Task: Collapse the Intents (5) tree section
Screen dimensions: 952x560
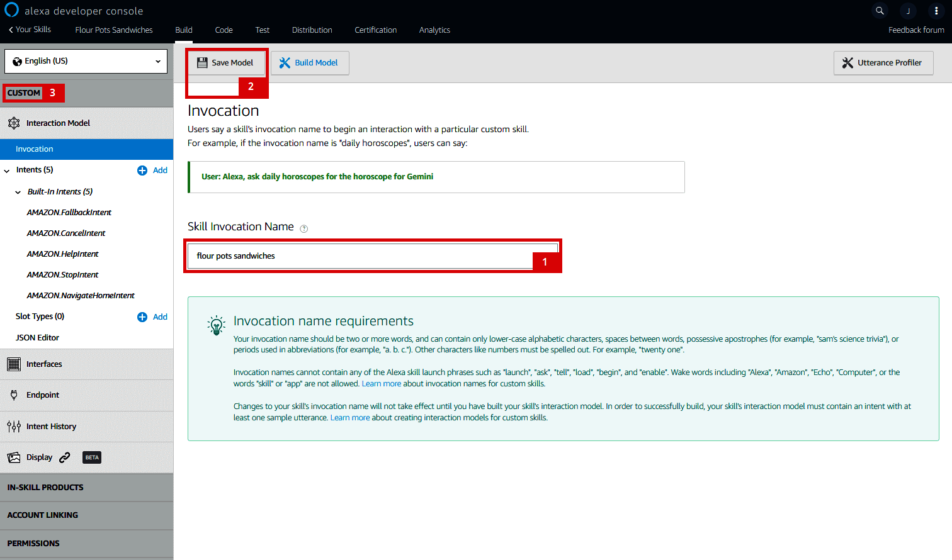Action: pyautogui.click(x=7, y=171)
